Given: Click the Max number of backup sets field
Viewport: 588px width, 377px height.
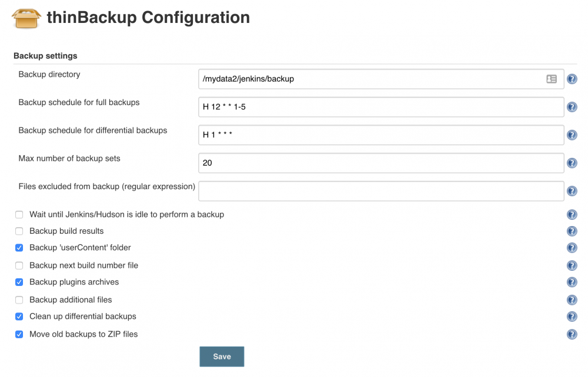Looking at the screenshot, I should (x=353, y=163).
